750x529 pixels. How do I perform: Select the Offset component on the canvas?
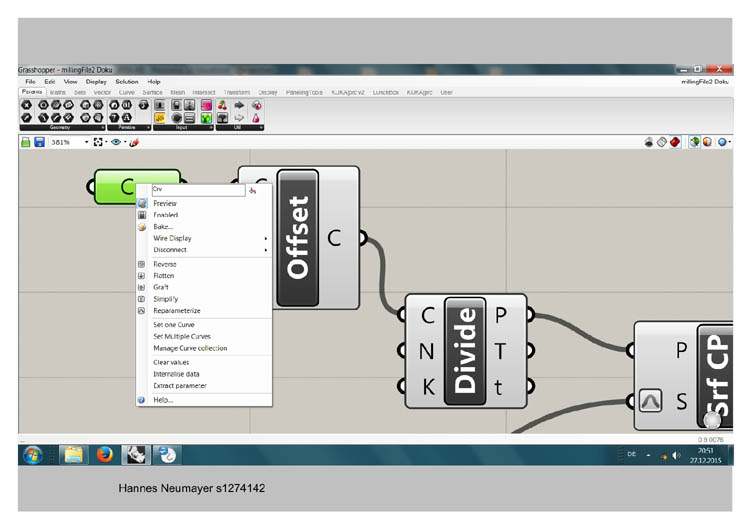[298, 238]
